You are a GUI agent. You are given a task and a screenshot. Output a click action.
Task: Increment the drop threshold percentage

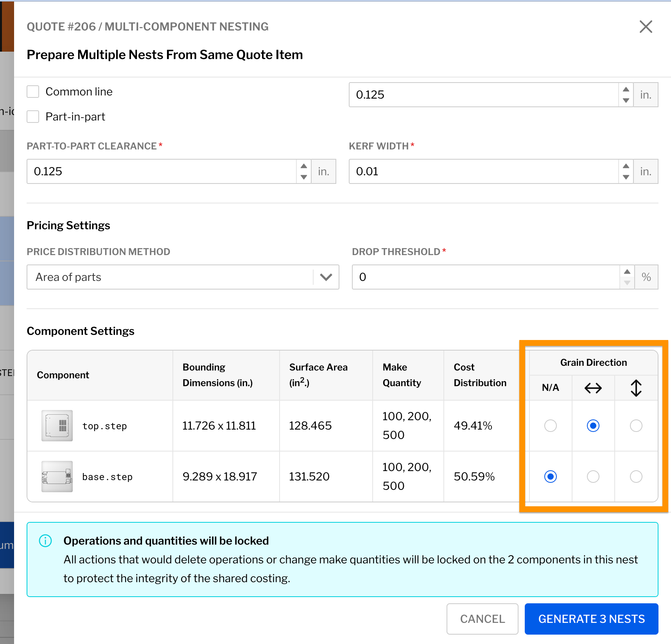point(626,272)
